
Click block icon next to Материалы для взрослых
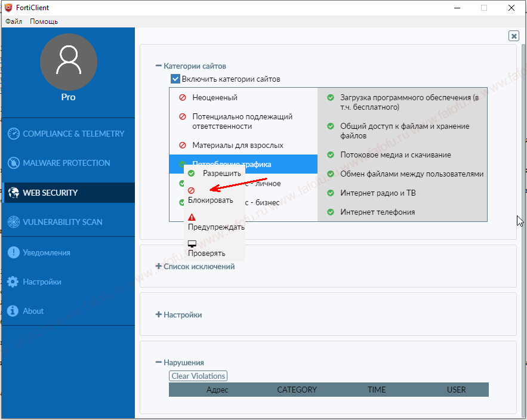click(x=183, y=145)
